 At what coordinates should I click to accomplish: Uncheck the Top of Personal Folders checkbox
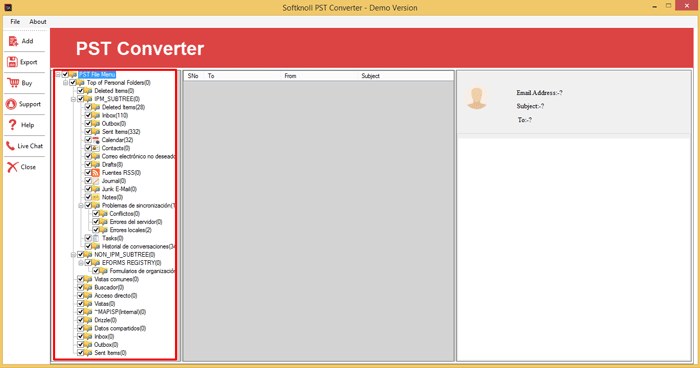coord(73,83)
